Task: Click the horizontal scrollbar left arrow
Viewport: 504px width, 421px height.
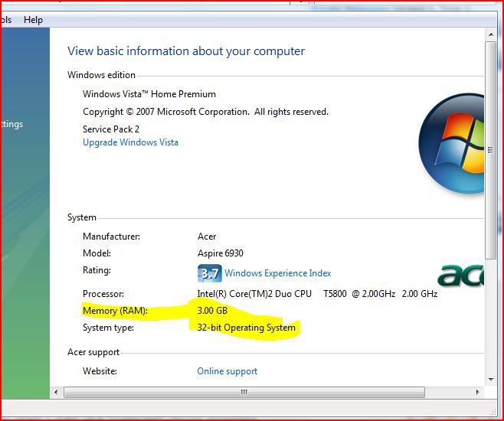Action: (56, 392)
